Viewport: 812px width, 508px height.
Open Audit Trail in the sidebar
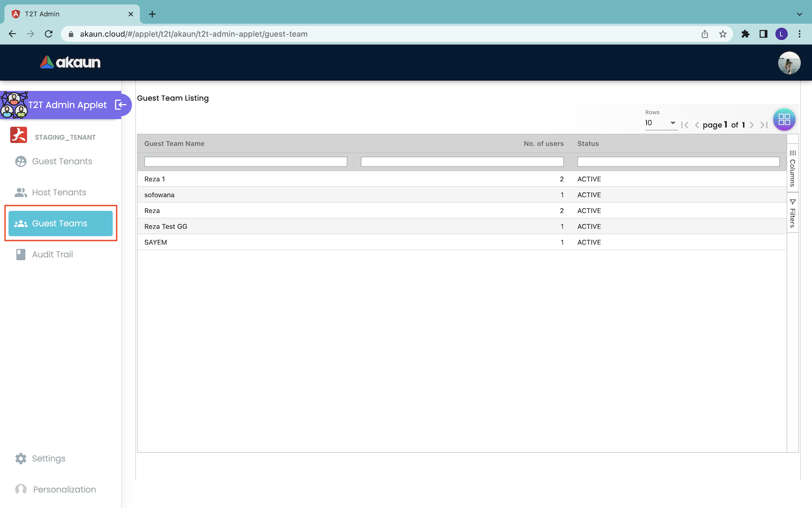[61, 255]
